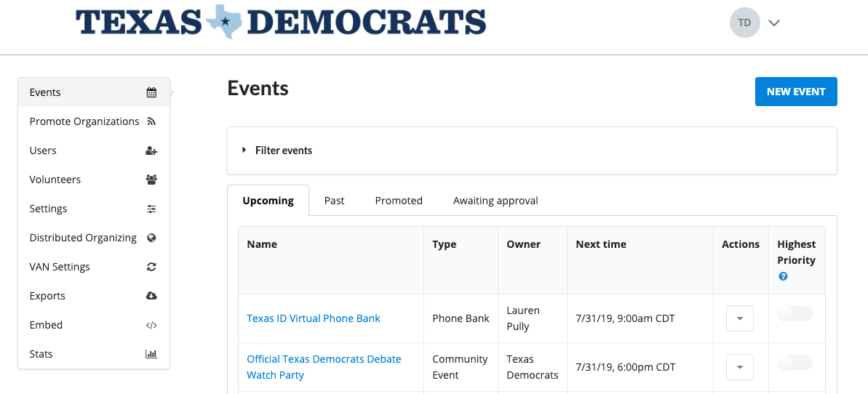
Task: Open Events in the sidebar
Action: pos(94,92)
